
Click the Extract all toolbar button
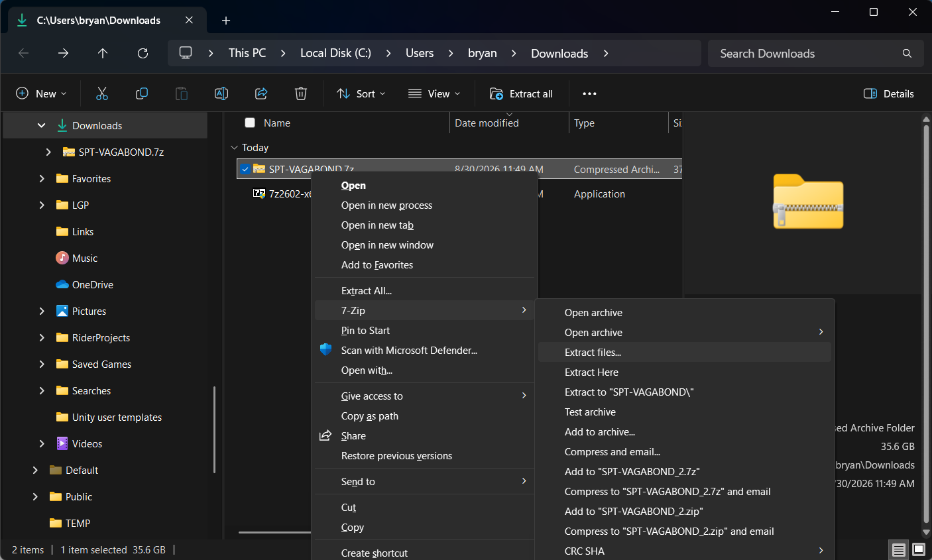coord(521,93)
